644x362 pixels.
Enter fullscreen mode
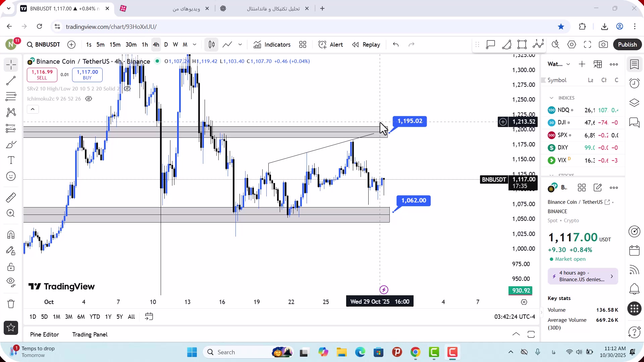tap(588, 45)
